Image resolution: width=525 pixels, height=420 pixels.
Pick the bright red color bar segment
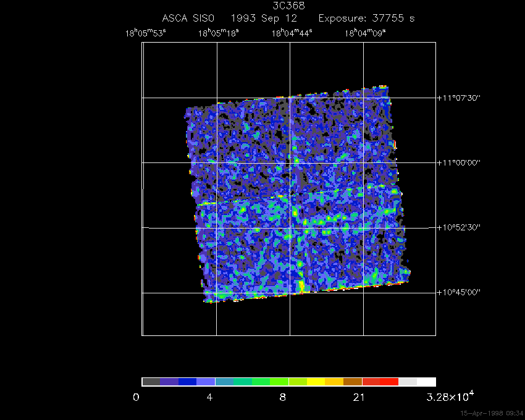(x=389, y=382)
